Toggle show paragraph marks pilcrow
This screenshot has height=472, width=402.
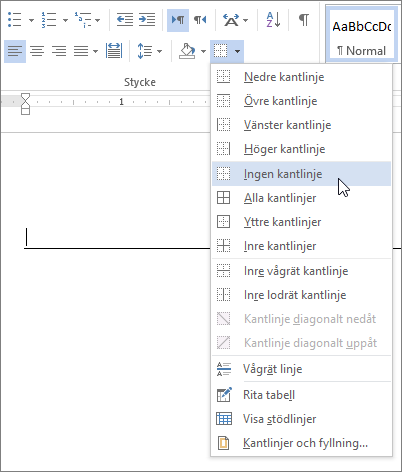point(304,20)
